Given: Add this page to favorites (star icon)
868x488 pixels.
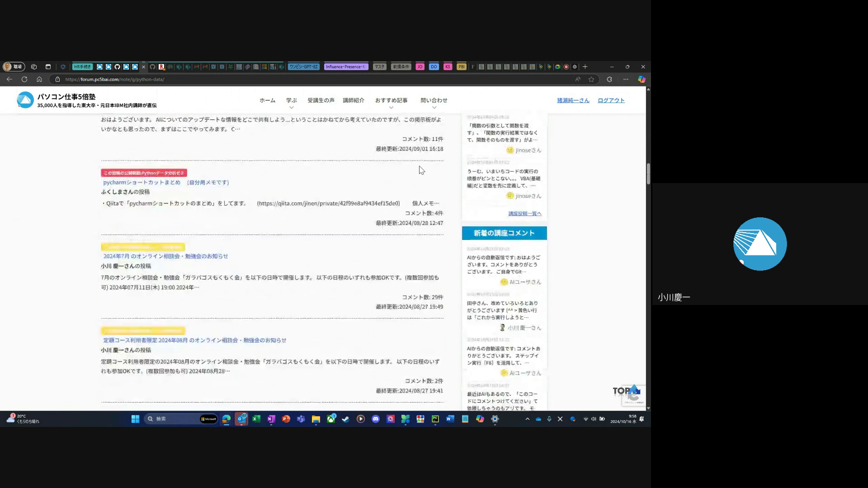Looking at the screenshot, I should (591, 79).
